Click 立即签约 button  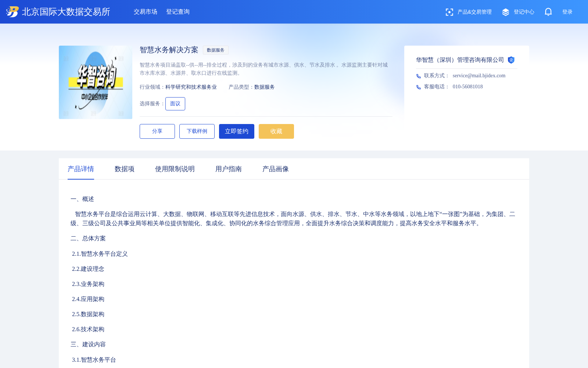point(237,131)
